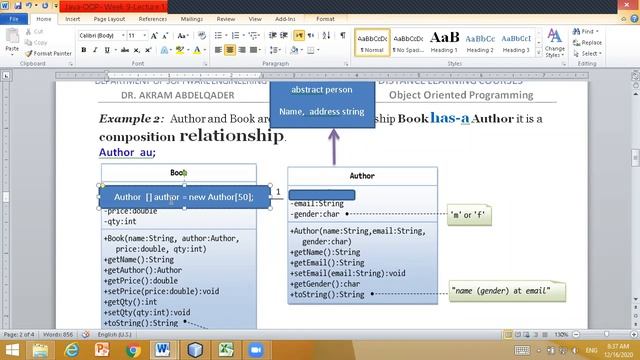Switch to Mailings tab
Viewport: 640px width, 360px height.
tap(192, 19)
